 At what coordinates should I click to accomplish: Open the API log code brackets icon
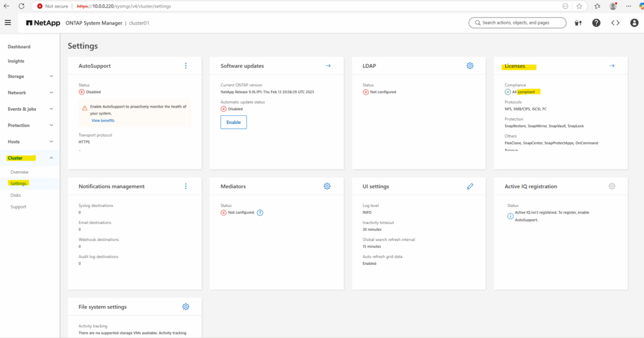(x=615, y=23)
